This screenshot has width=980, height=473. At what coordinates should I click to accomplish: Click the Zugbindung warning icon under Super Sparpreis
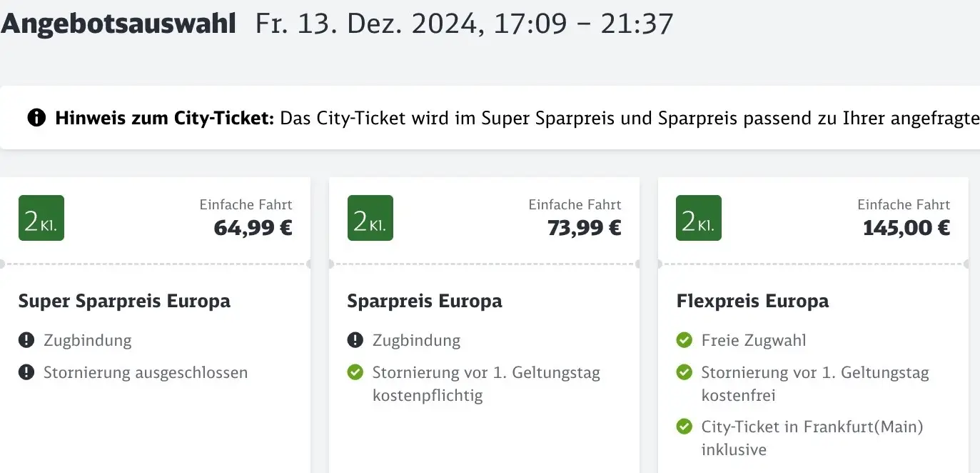(26, 340)
